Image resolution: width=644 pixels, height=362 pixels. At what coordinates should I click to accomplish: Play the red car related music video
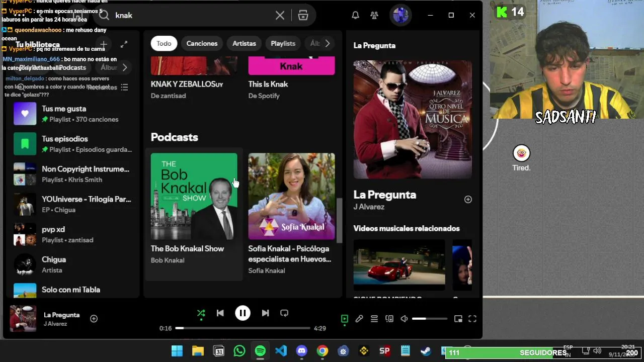pos(399,265)
